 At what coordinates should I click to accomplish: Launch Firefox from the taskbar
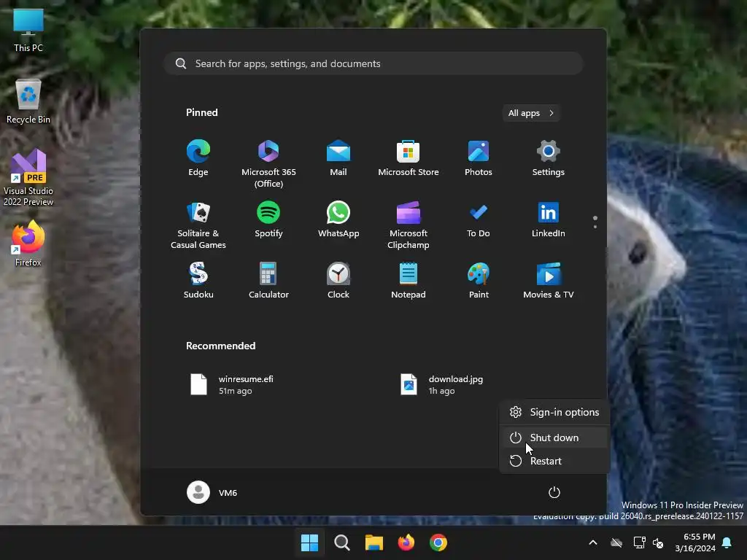coord(406,542)
